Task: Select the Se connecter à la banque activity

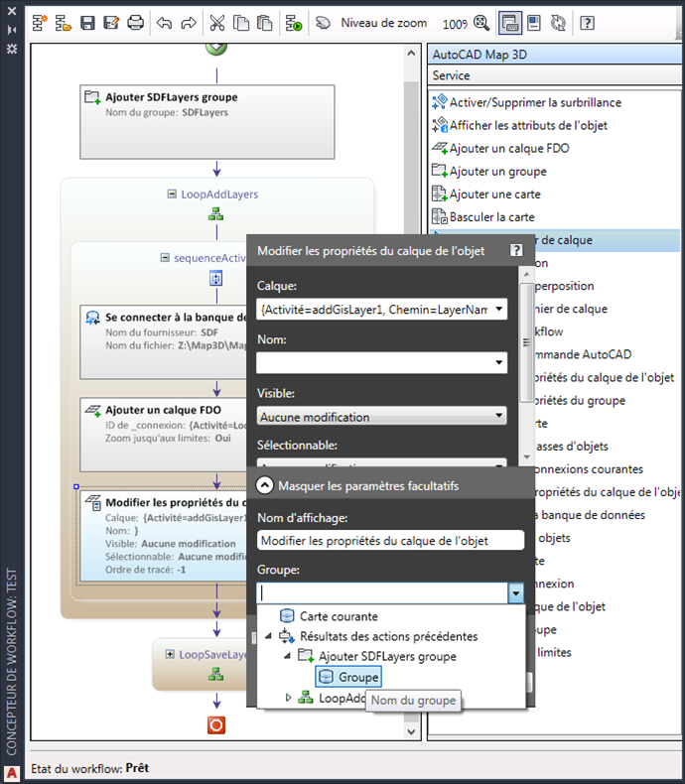Action: tap(164, 342)
